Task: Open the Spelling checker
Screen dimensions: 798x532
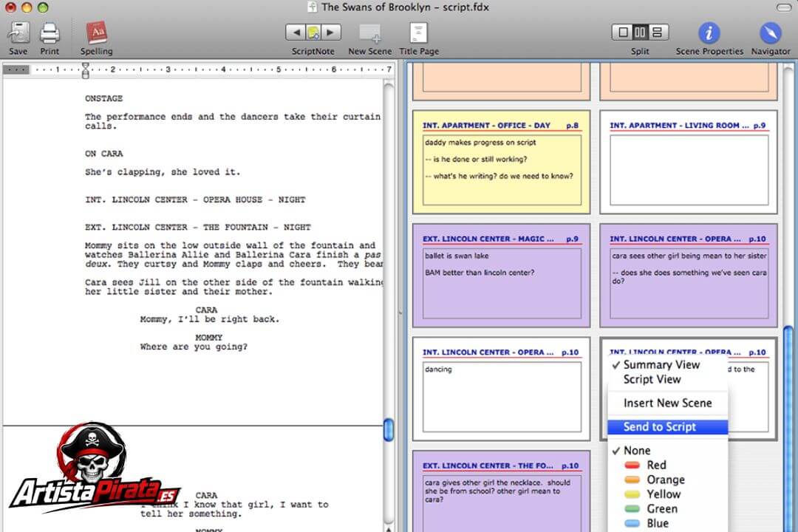Action: coord(96,33)
